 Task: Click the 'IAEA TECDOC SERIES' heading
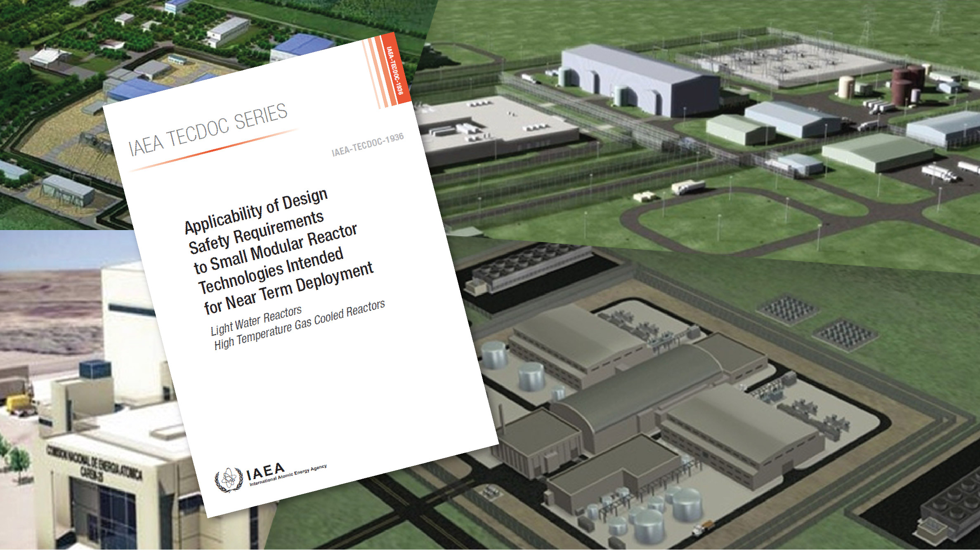208,130
